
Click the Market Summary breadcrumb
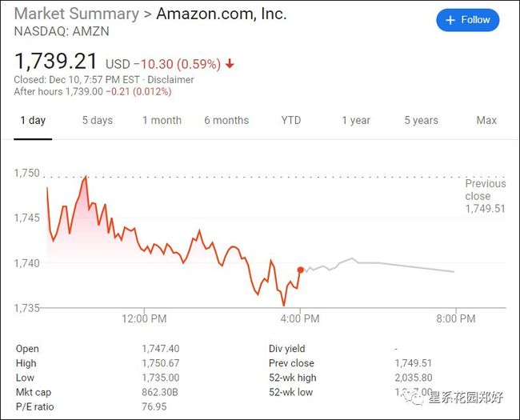(77, 14)
